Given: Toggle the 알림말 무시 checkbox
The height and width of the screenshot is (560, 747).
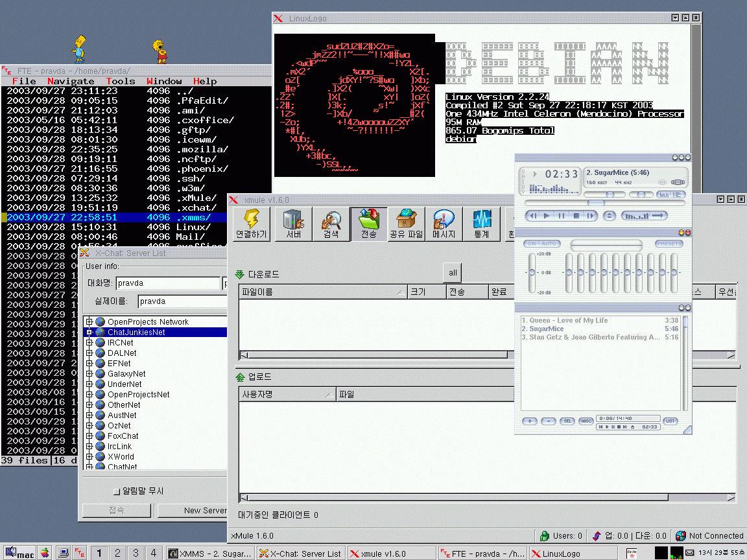Looking at the screenshot, I should (x=117, y=491).
